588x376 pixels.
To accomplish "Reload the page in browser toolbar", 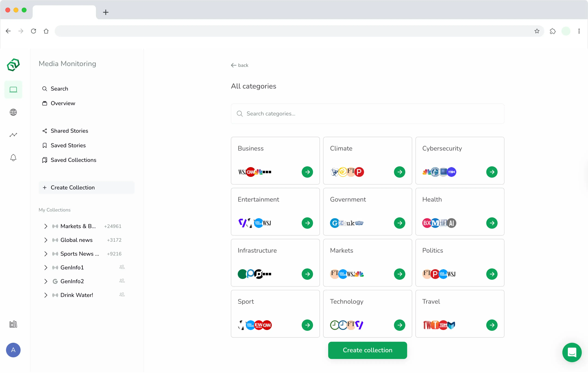I will 33,31.
